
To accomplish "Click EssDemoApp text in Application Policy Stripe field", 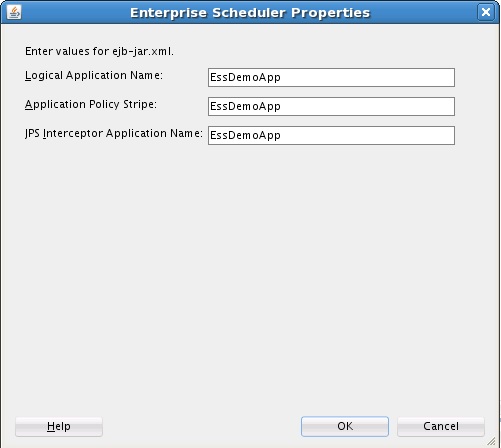I will (x=245, y=107).
